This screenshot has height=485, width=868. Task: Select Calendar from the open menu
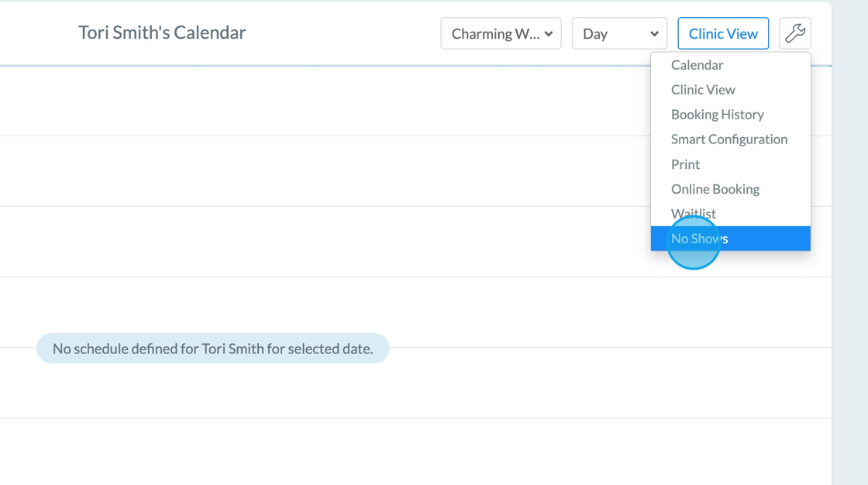(x=697, y=65)
